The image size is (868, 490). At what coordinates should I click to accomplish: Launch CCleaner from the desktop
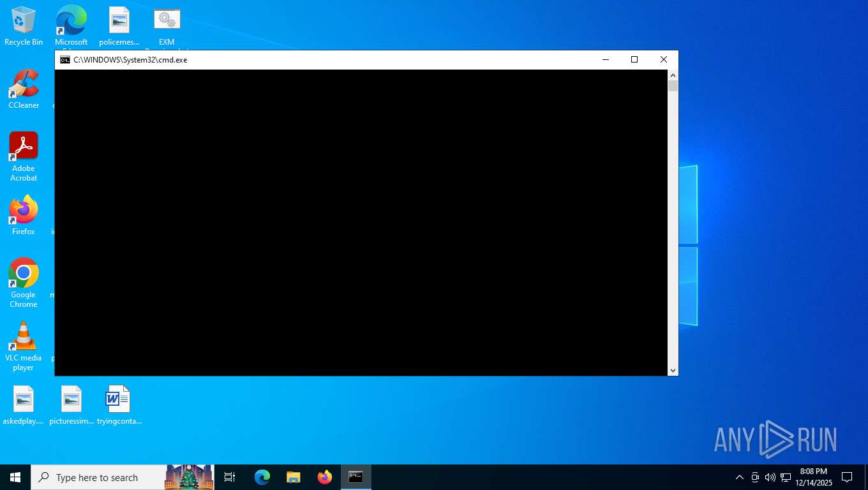click(x=24, y=89)
